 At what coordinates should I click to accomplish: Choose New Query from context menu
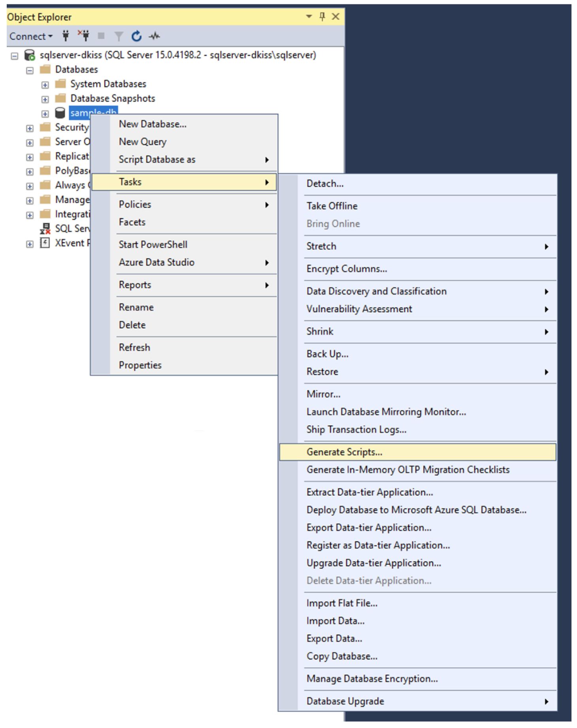[184, 141]
